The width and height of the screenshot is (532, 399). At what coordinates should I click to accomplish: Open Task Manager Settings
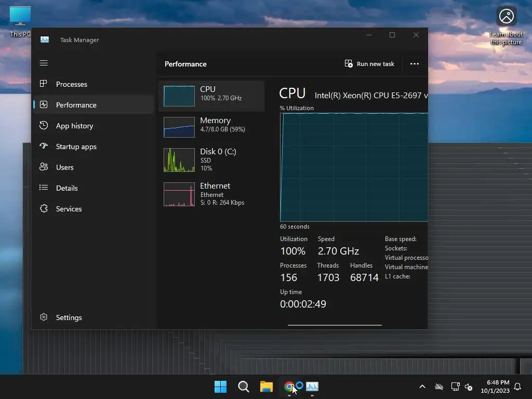[x=93, y=317]
